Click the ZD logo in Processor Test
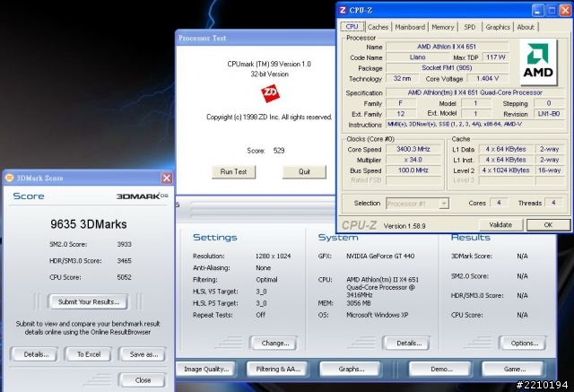This screenshot has height=392, width=574. tap(270, 93)
